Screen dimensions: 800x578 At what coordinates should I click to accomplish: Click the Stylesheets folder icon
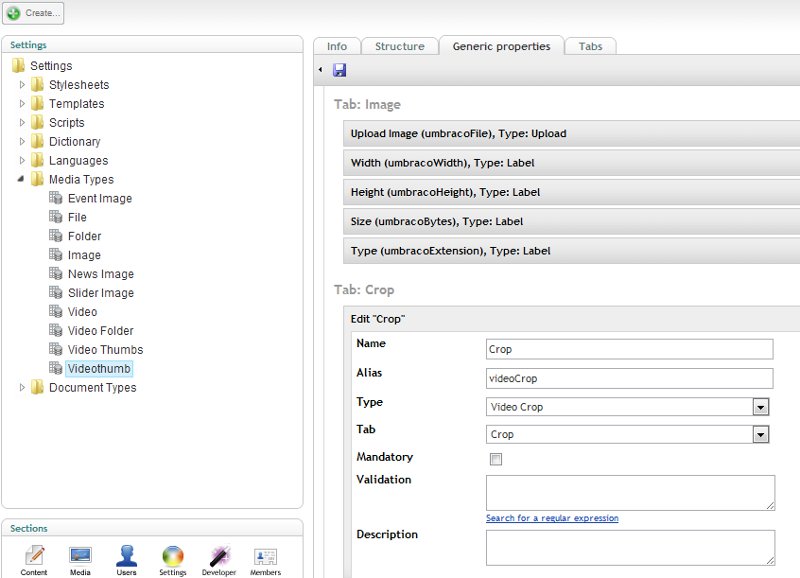(38, 85)
